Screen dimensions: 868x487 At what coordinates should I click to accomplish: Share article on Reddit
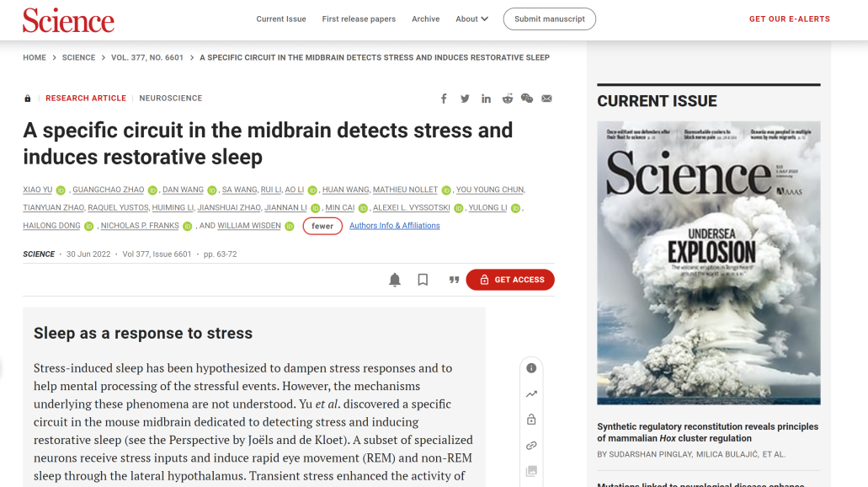coord(507,99)
